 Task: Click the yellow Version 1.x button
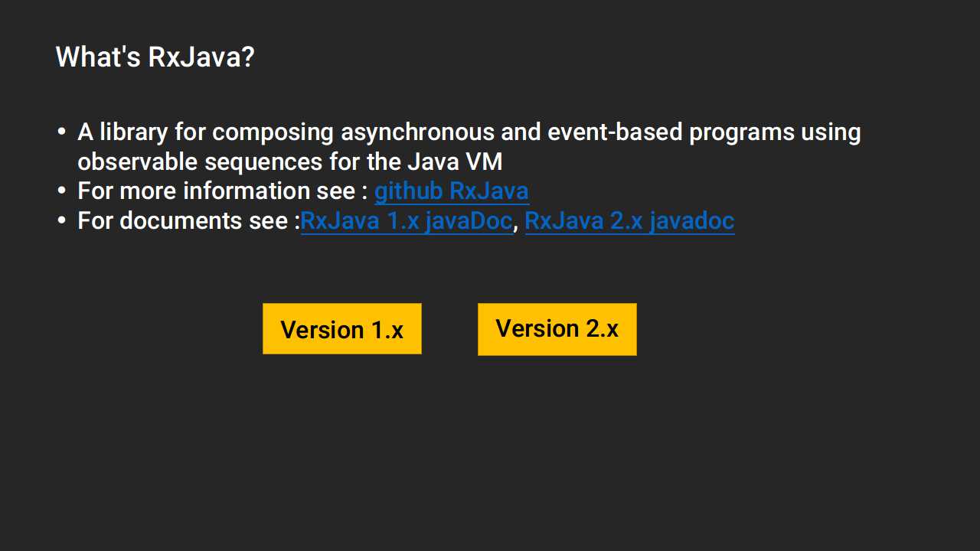tap(342, 329)
